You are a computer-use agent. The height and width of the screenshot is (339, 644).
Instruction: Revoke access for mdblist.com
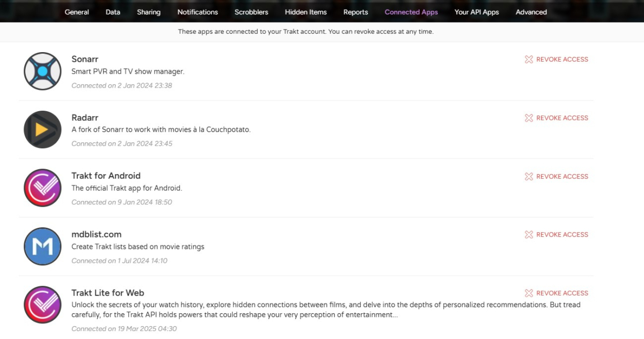[557, 235]
